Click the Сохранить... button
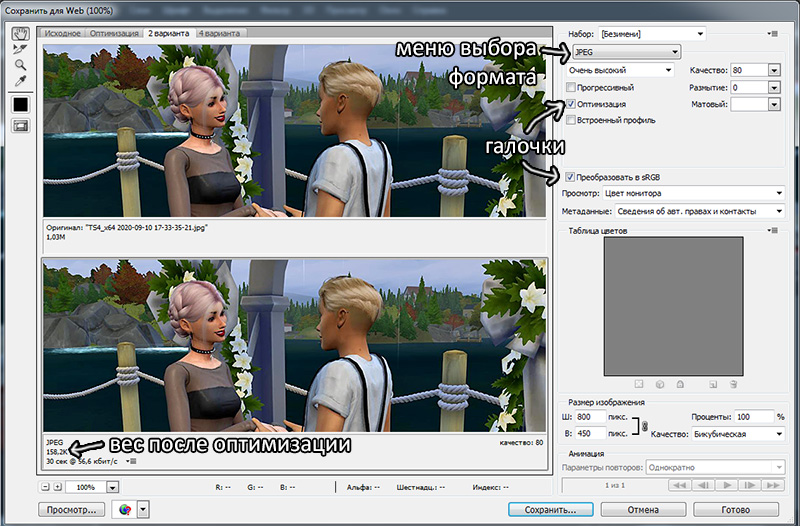 click(551, 510)
